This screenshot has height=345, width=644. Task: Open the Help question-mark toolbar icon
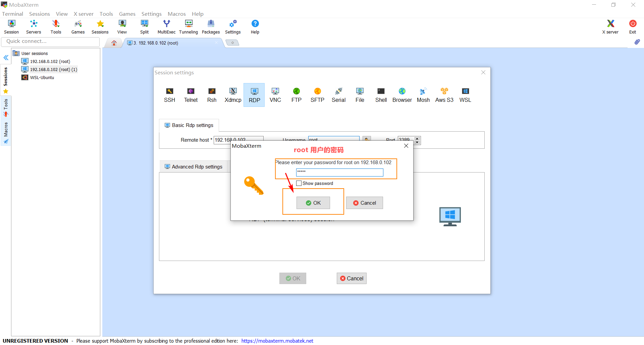pyautogui.click(x=255, y=27)
